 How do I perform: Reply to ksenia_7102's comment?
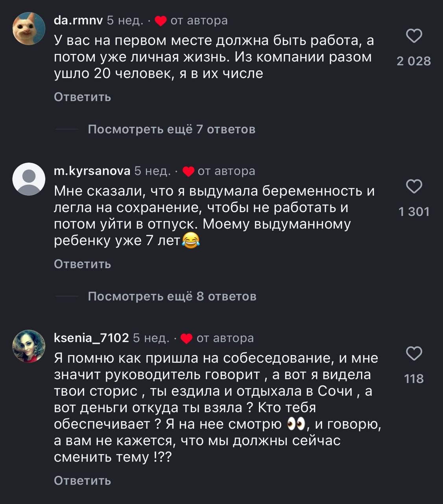click(x=82, y=480)
